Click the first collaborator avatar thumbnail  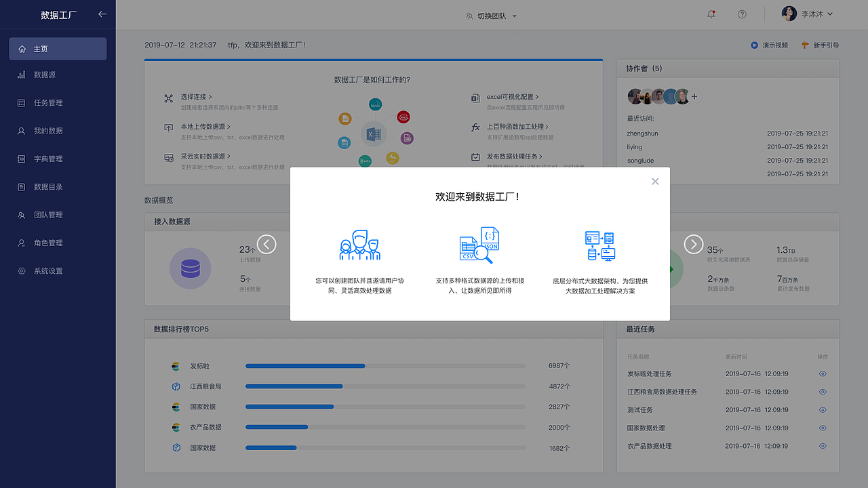pos(634,96)
